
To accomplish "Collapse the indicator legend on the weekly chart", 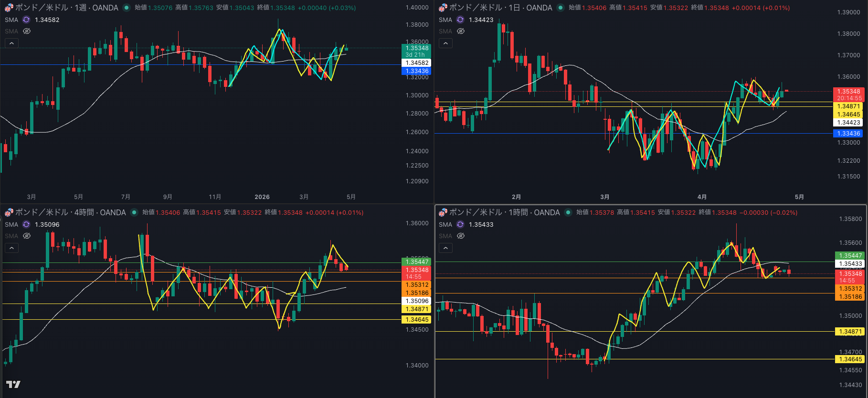I will pos(11,43).
